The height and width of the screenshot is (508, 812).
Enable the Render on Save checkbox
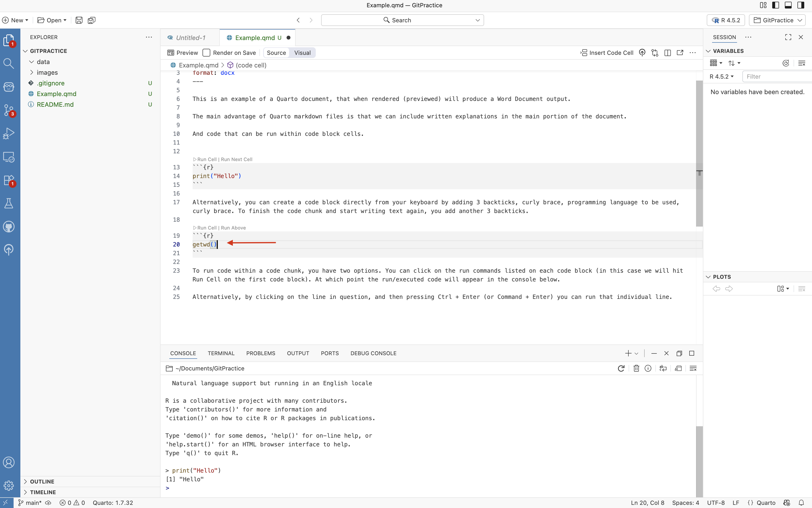pyautogui.click(x=207, y=53)
